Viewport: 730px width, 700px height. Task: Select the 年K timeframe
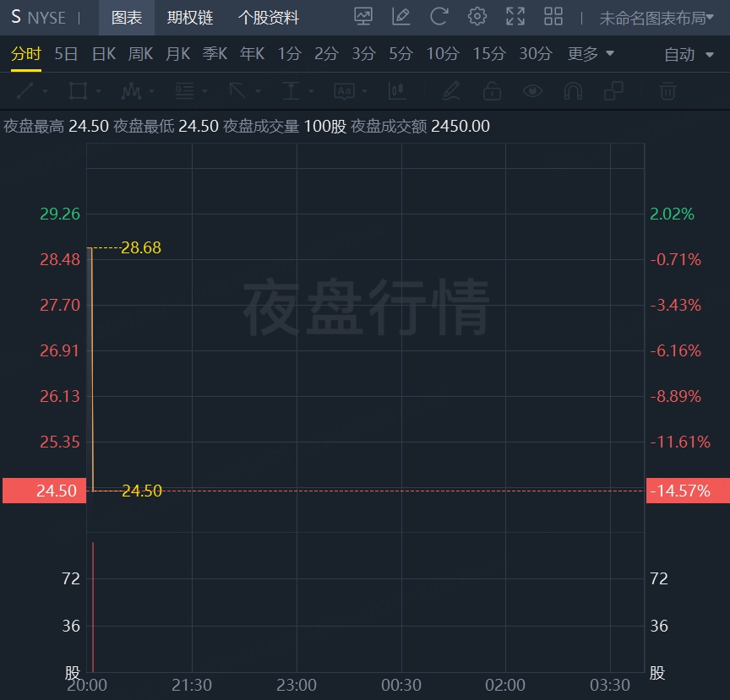pos(252,54)
